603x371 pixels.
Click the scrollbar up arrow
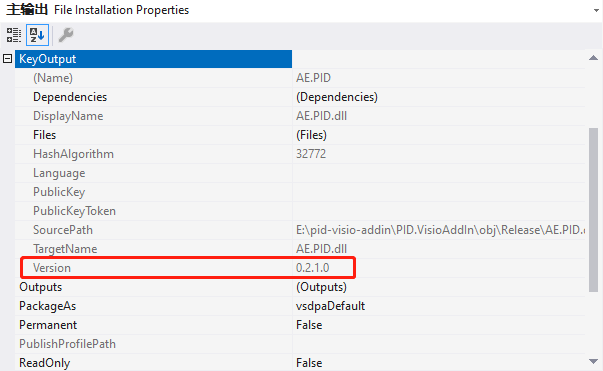[593, 58]
